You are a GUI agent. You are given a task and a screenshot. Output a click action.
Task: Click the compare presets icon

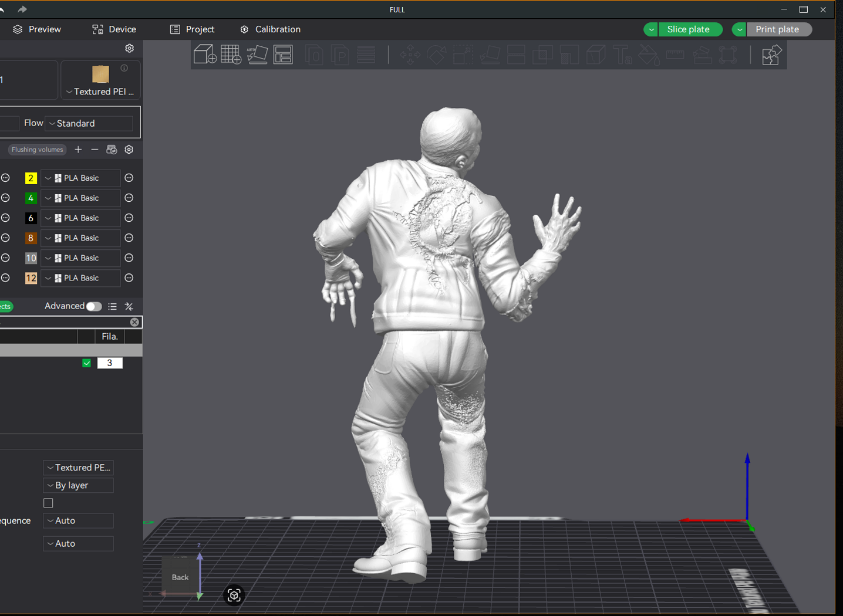[x=129, y=306]
